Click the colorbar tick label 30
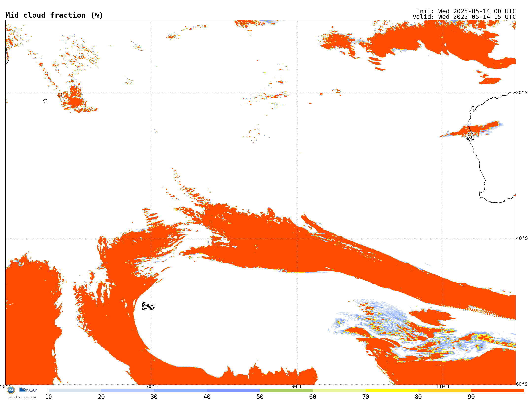 pyautogui.click(x=154, y=397)
